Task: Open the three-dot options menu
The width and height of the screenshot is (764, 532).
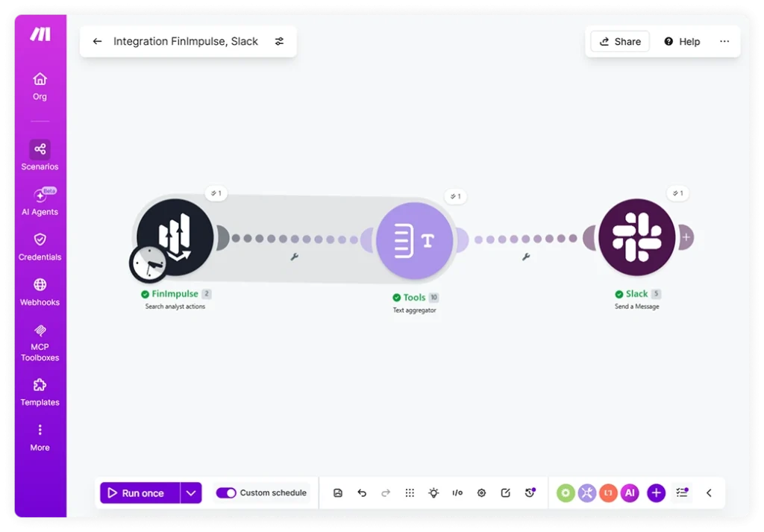Action: point(724,41)
